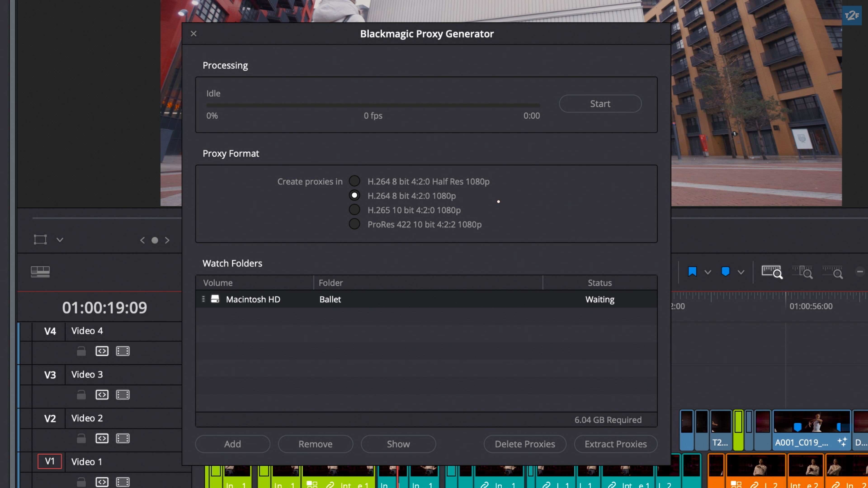Select H.265 10 bit 4:2:0 1080p option
The height and width of the screenshot is (488, 868).
coord(354,210)
